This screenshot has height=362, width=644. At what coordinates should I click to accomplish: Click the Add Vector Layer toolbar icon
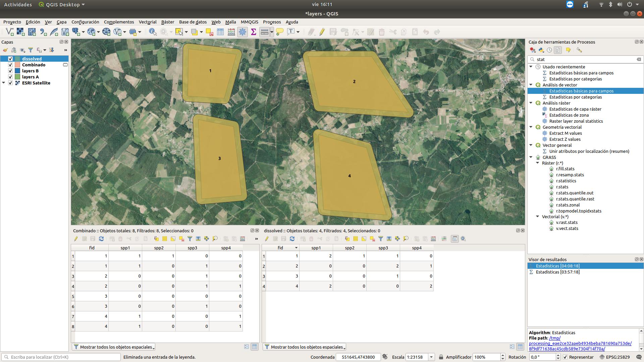(x=10, y=32)
